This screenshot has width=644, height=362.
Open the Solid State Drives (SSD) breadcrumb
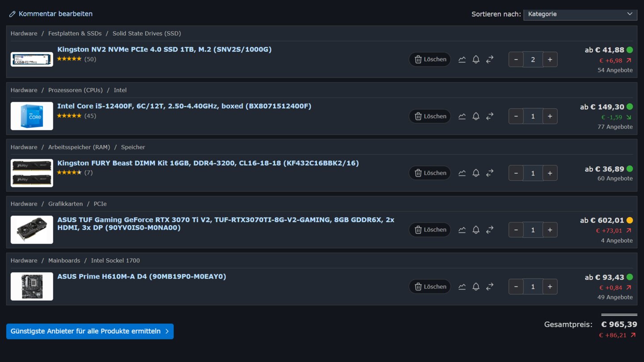147,34
